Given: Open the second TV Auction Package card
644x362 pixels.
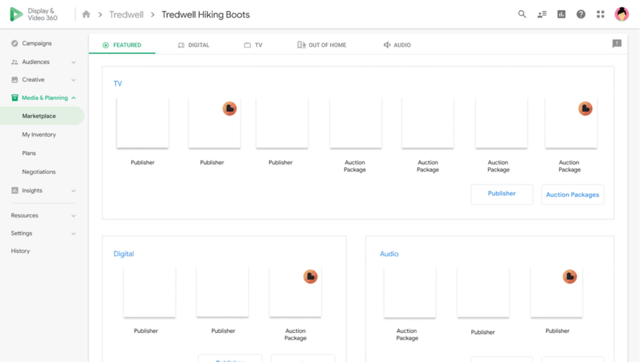Looking at the screenshot, I should [x=428, y=123].
